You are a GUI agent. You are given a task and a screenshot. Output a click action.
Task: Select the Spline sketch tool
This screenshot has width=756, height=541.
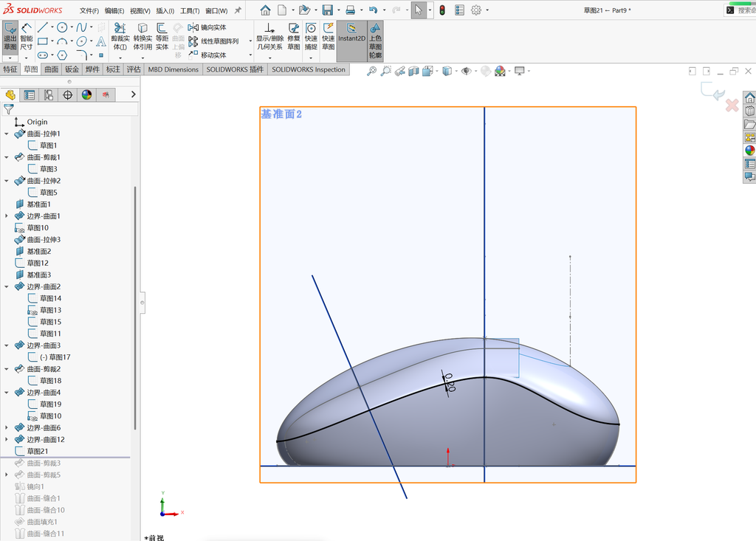pos(81,27)
